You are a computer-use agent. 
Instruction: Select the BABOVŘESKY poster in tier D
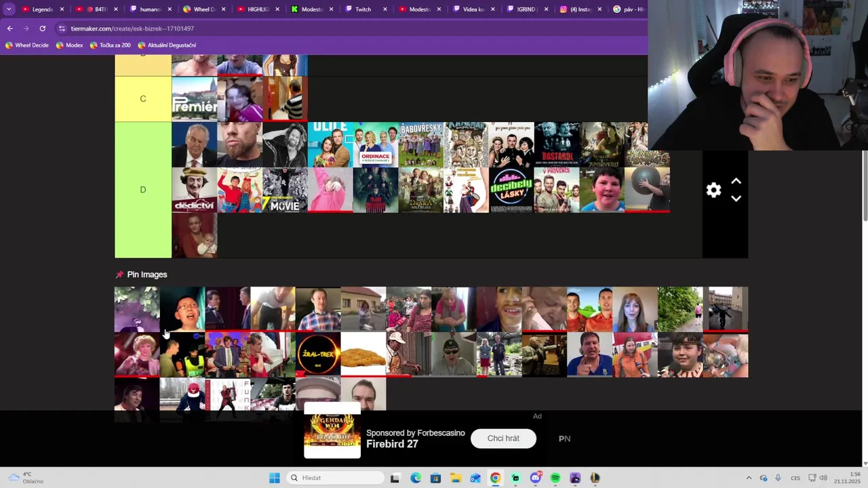421,144
